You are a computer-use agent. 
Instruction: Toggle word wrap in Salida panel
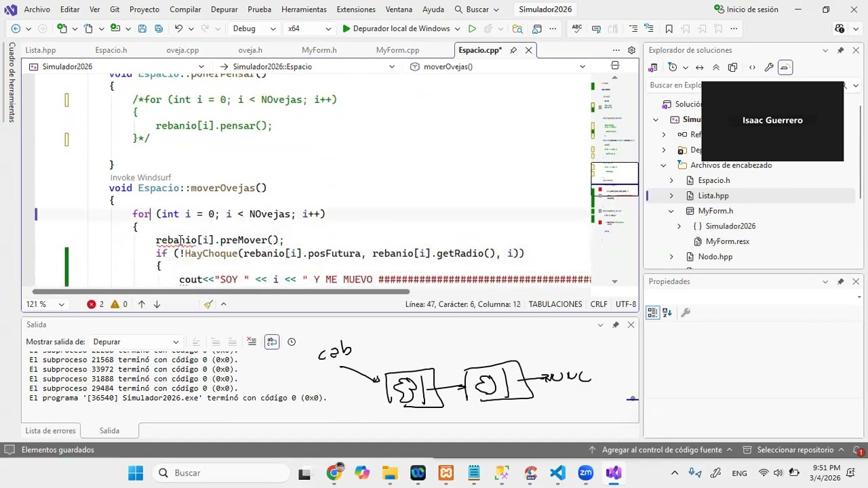coord(271,342)
